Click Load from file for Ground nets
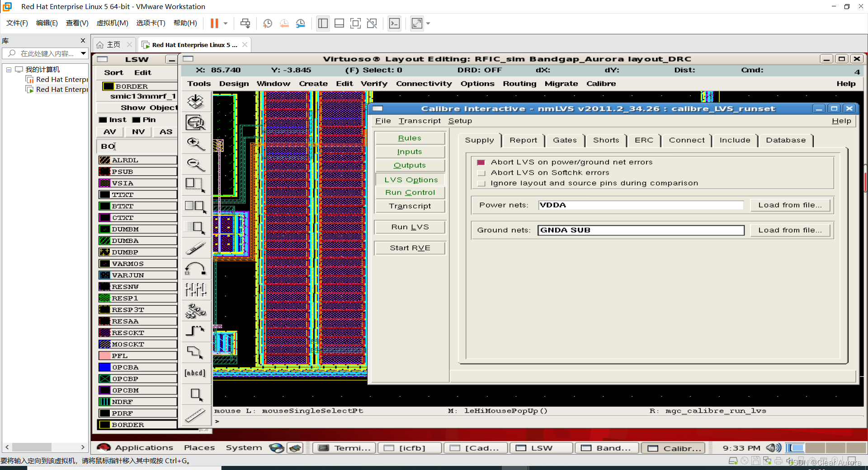 coord(790,230)
